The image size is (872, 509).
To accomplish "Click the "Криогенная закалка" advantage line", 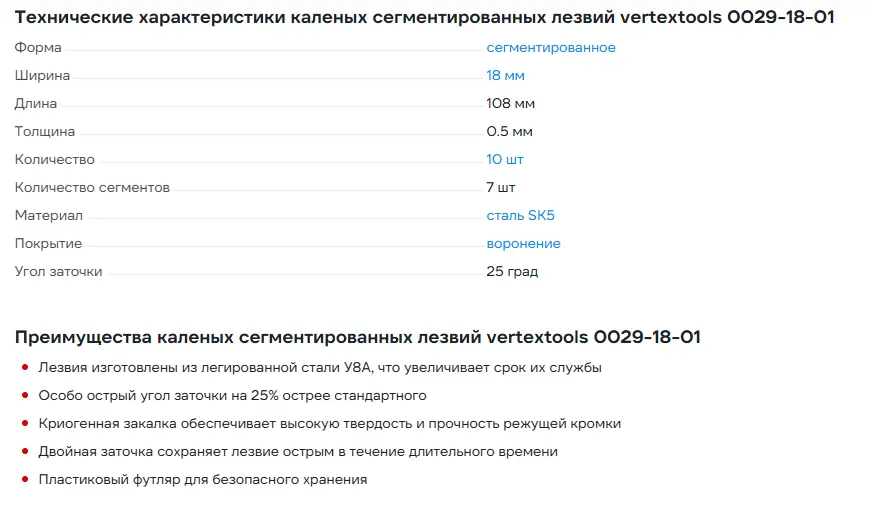I will coord(329,424).
